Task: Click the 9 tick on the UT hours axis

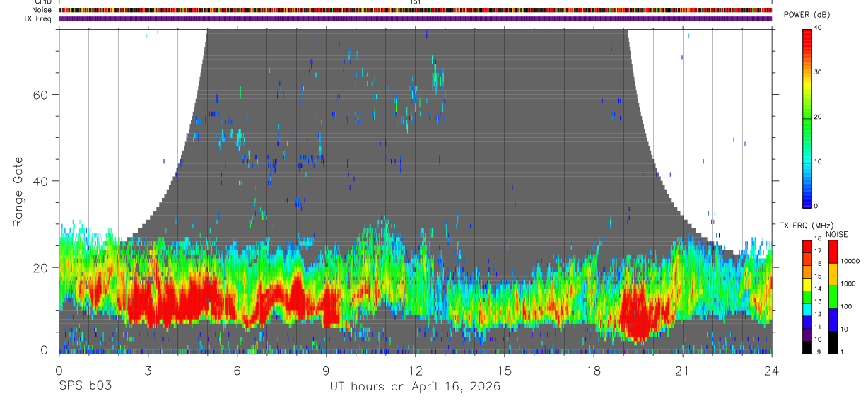Action: click(327, 371)
